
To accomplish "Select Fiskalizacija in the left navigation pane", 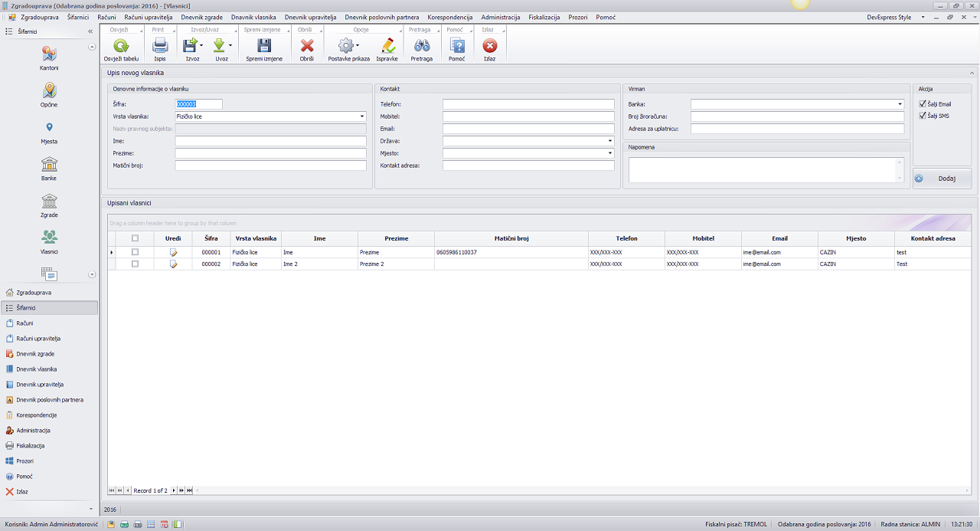I will coord(50,446).
